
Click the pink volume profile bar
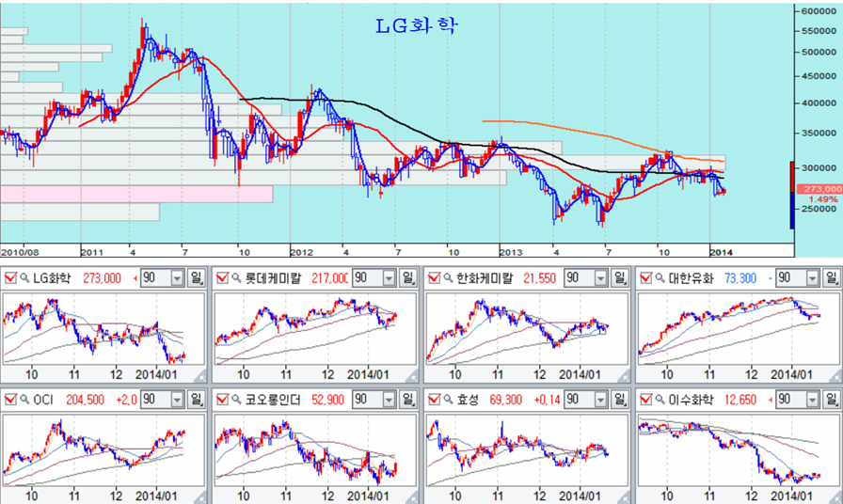tap(136, 194)
